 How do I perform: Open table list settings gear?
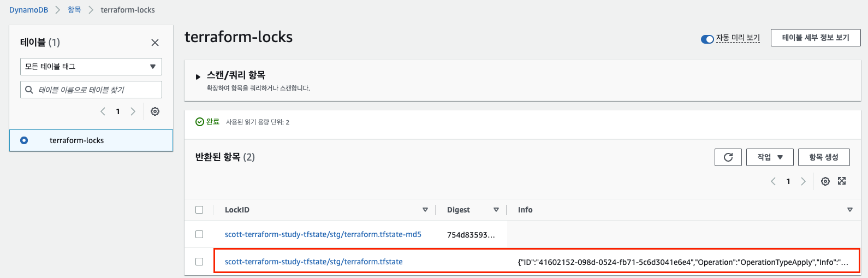(155, 111)
